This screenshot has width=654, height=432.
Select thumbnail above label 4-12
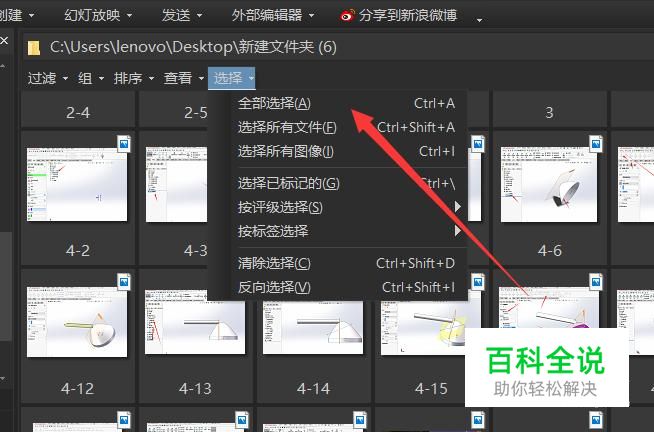click(77, 321)
